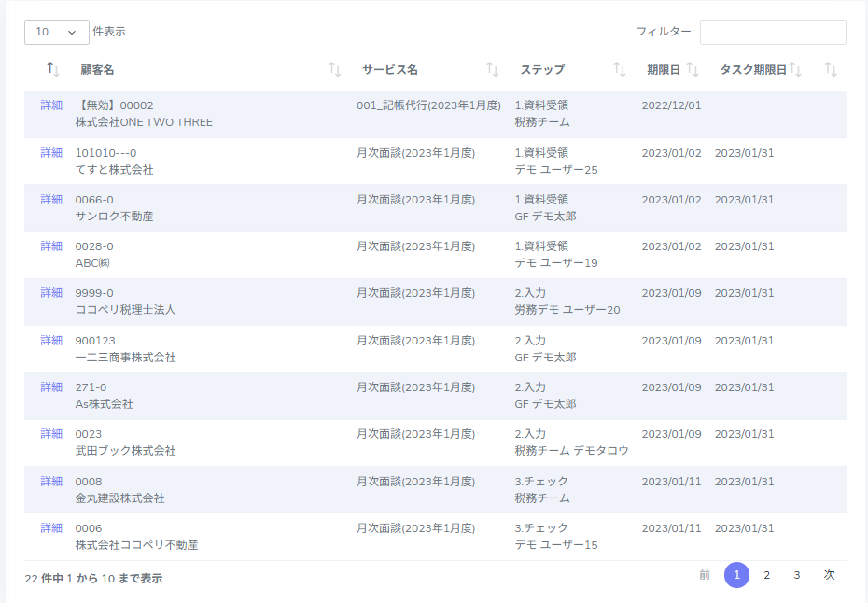
Task: Click sort icon on the last column
Action: click(831, 69)
